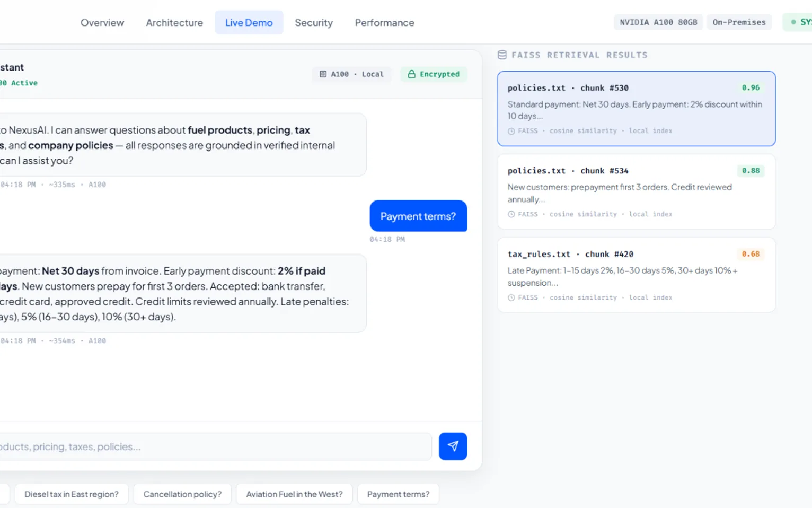Send message with paper plane icon
Screen dimensions: 812x508
pos(453,446)
